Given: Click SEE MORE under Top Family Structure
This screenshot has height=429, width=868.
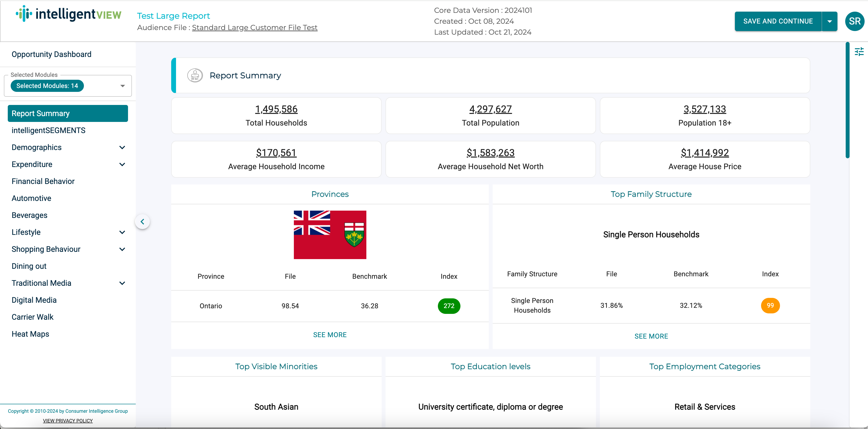Looking at the screenshot, I should (651, 335).
